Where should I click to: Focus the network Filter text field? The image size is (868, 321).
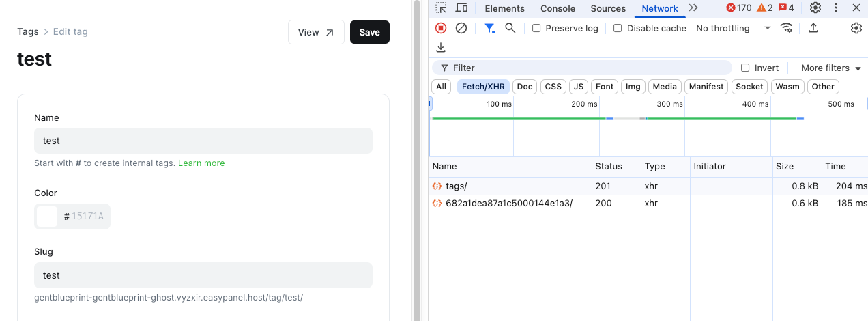[x=582, y=68]
